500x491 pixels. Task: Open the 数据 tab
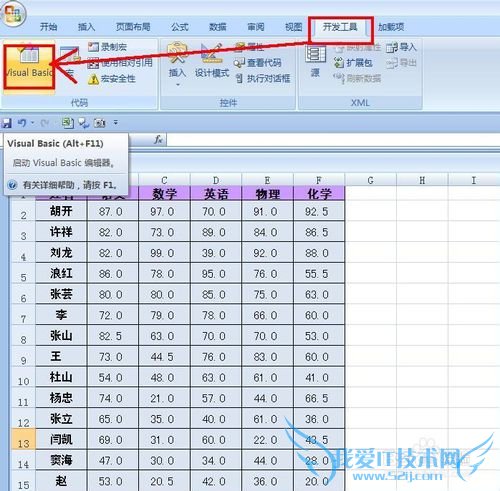coord(218,27)
